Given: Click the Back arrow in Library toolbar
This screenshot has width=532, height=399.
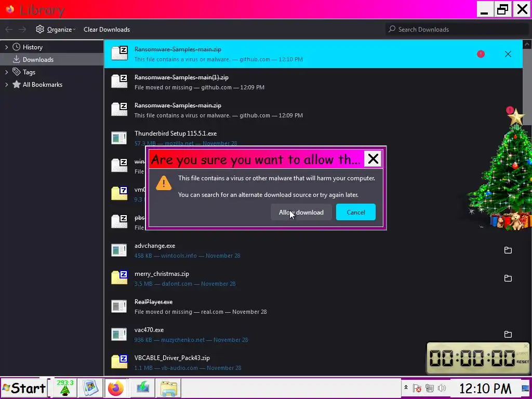Looking at the screenshot, I should (9, 30).
